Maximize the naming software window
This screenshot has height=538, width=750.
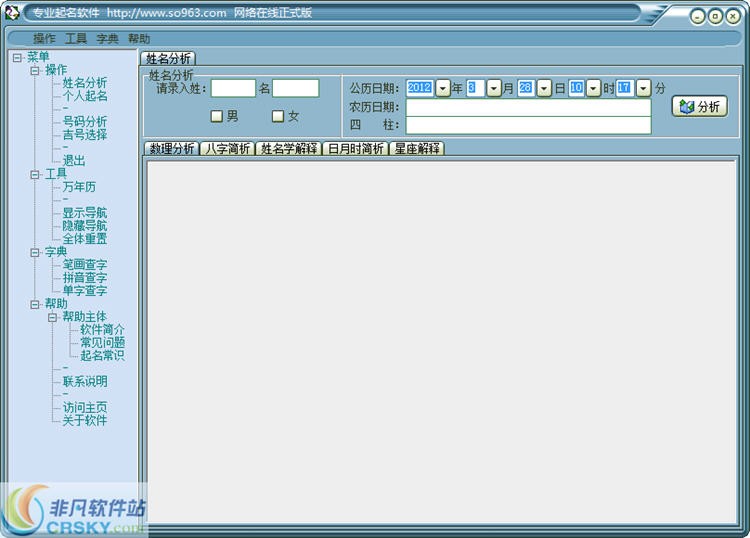pyautogui.click(x=715, y=17)
